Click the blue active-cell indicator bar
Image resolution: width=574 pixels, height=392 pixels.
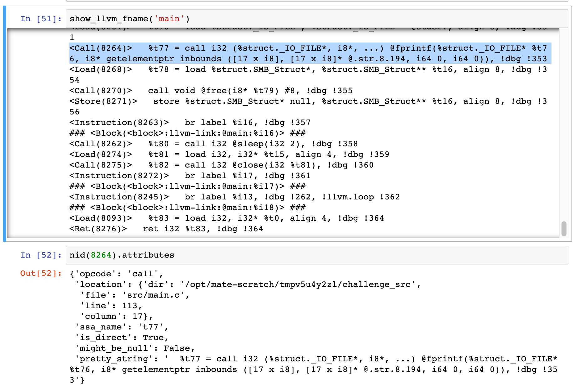coord(4,131)
